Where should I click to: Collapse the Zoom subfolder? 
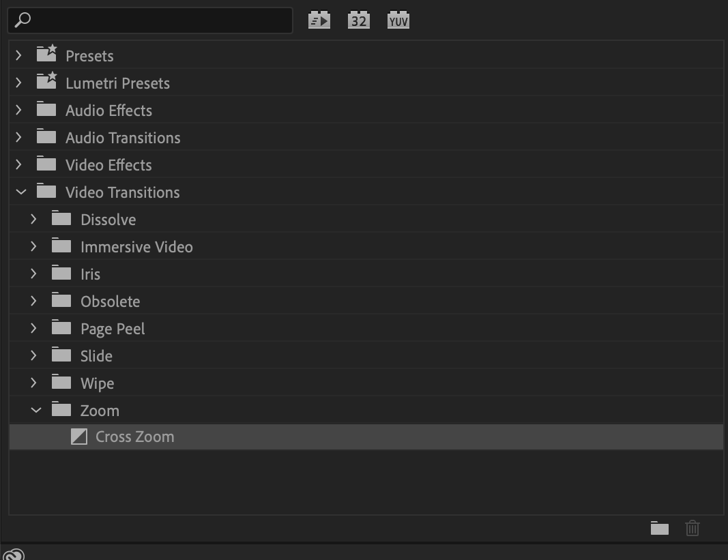(x=35, y=411)
